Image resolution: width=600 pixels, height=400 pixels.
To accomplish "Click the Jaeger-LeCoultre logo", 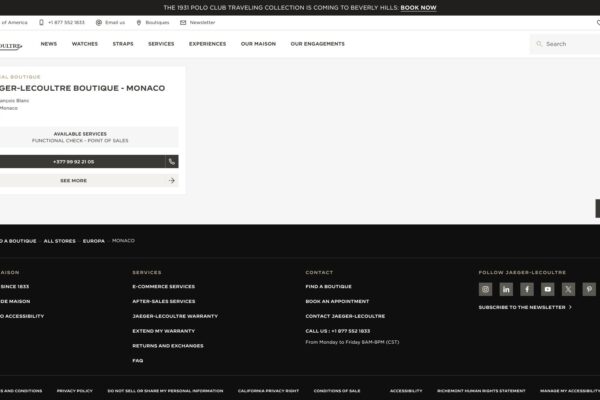I will coord(11,46).
